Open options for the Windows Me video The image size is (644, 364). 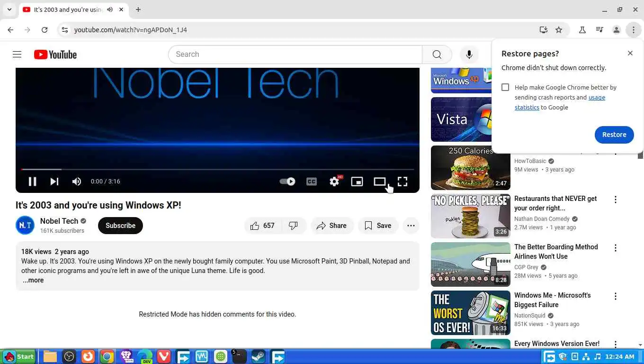click(x=616, y=296)
